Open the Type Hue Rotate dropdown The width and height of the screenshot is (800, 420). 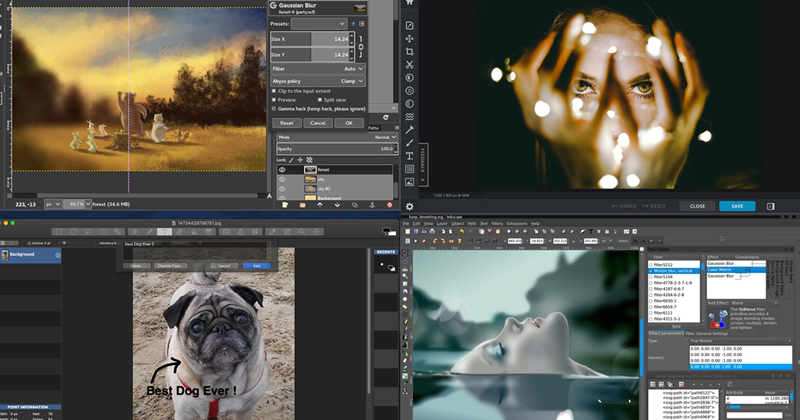[740, 341]
